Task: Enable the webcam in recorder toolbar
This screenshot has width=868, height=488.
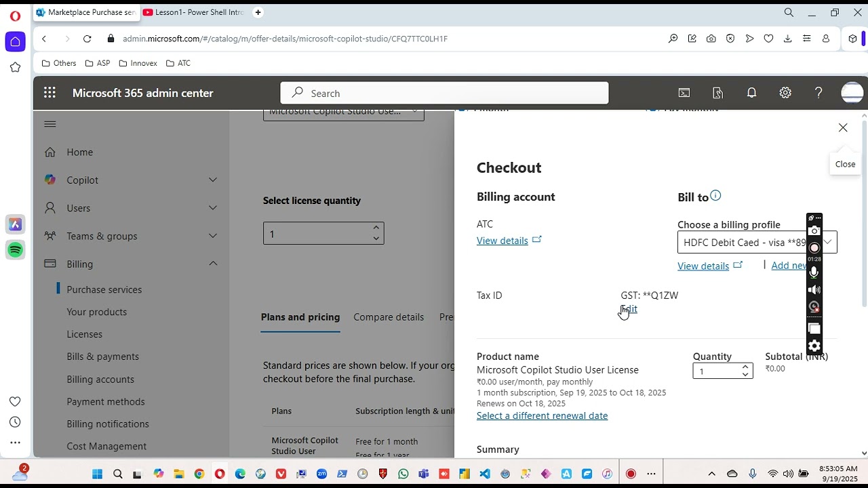Action: pyautogui.click(x=814, y=306)
